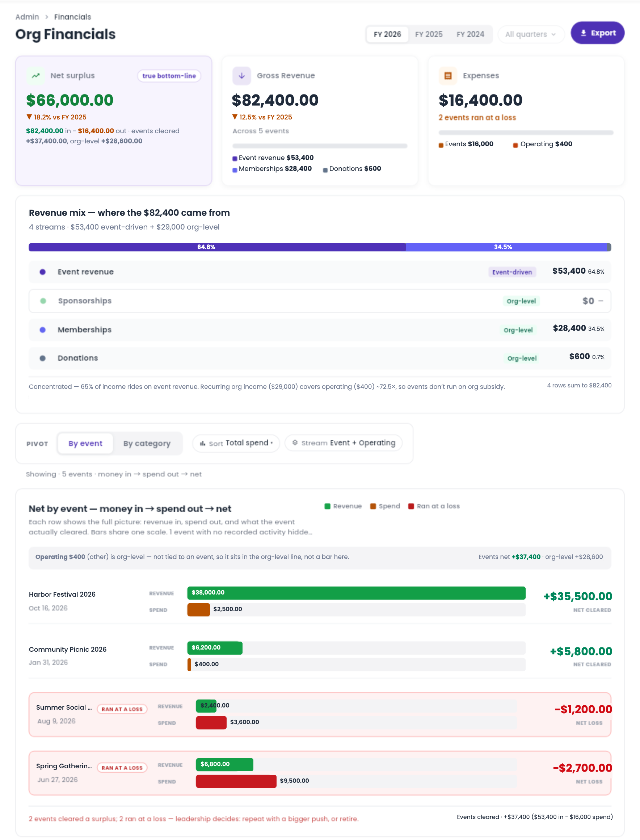
Task: Click the Gross Revenue down-arrow icon
Action: pos(241,75)
